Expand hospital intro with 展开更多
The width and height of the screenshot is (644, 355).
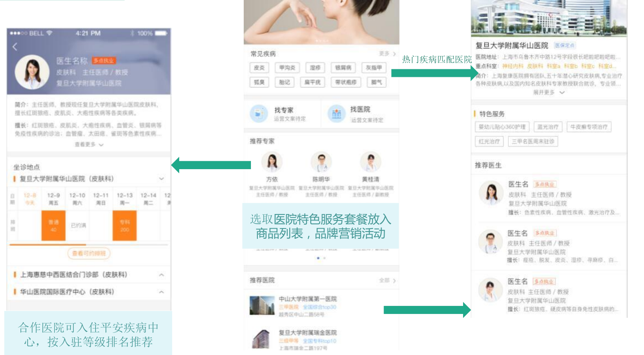548,92
